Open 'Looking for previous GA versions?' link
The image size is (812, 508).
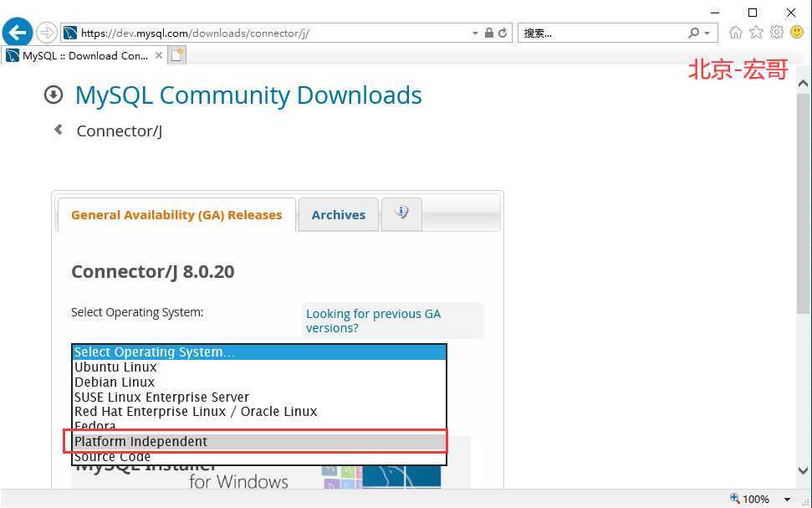[373, 321]
